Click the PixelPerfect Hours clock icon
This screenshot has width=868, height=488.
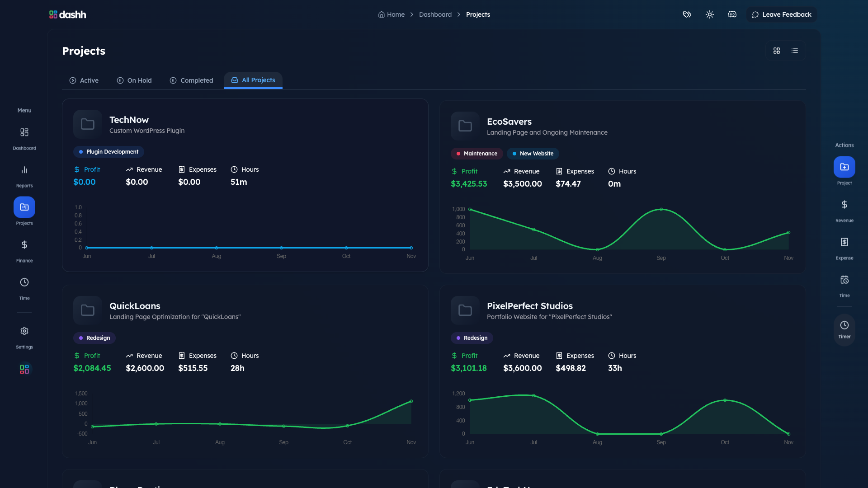click(612, 356)
